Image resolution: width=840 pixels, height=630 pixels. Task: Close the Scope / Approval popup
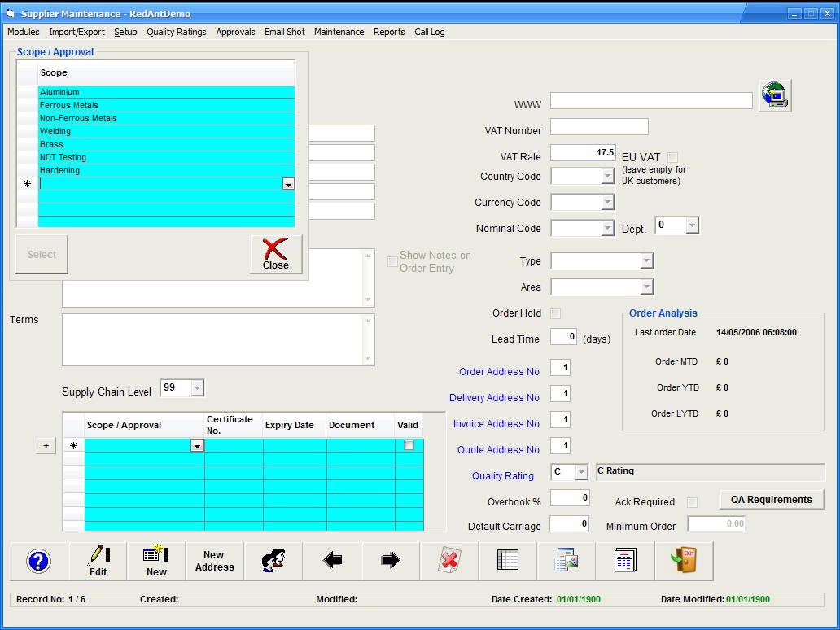[276, 254]
